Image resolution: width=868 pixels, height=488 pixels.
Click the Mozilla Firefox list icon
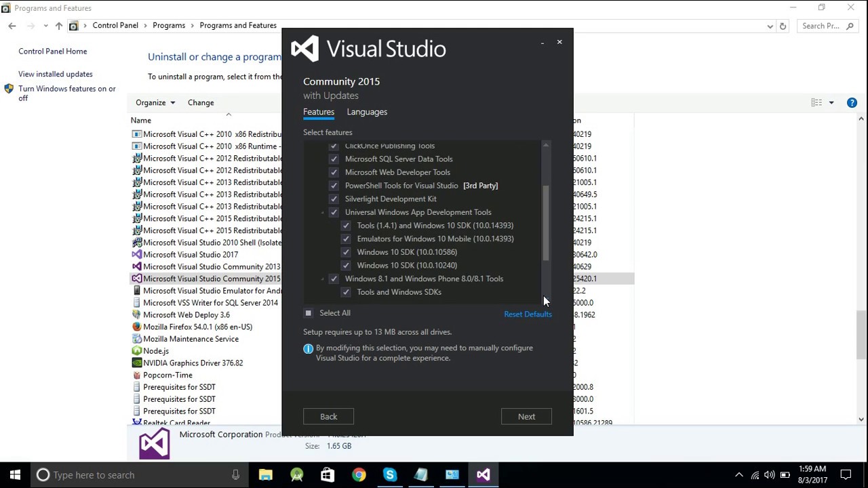pyautogui.click(x=137, y=327)
